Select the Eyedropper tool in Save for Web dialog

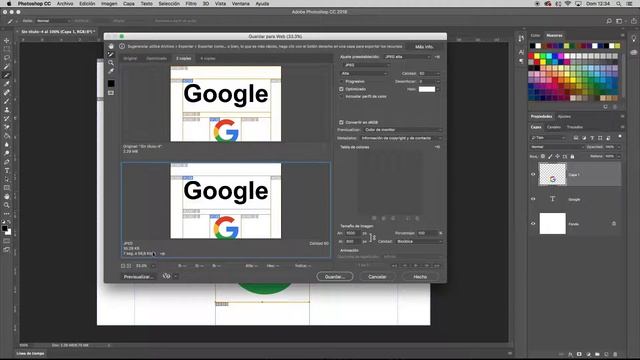pos(111,71)
